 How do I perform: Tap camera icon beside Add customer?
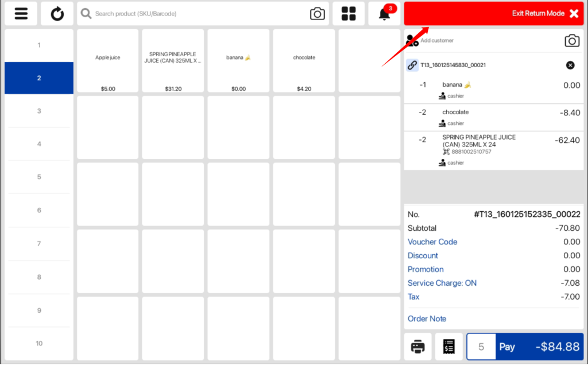[x=571, y=41]
